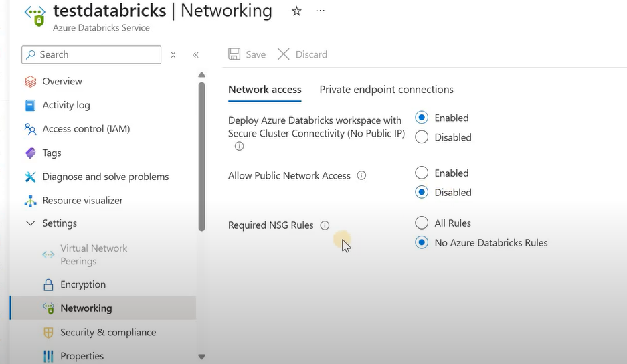Click the info icon under Secure Cluster Connectivity

tap(239, 146)
